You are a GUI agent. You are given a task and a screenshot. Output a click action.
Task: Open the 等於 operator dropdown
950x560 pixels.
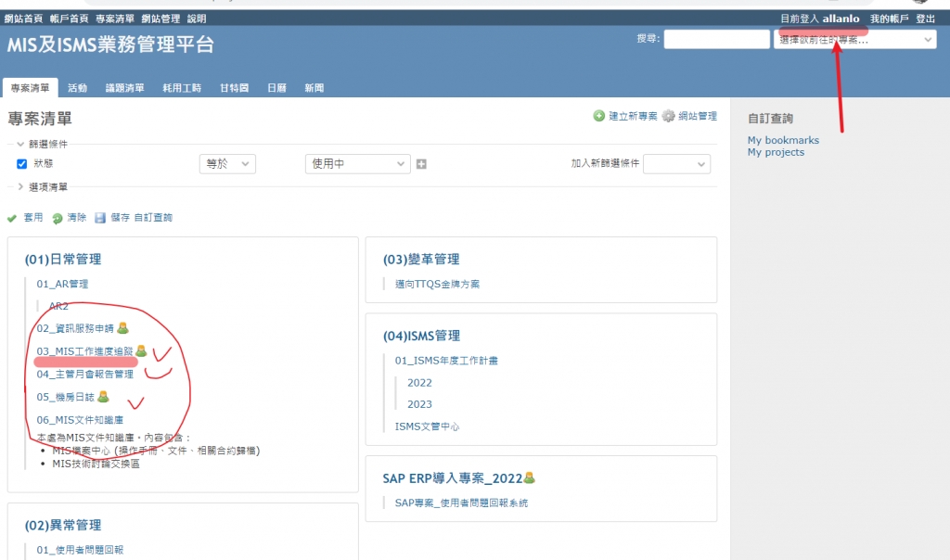click(x=227, y=164)
